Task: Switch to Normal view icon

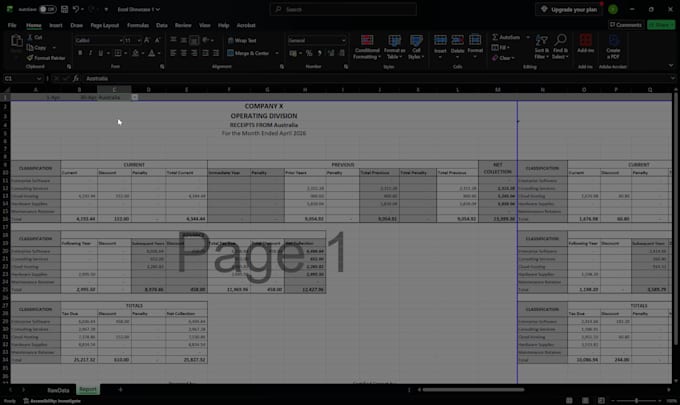Action: click(569, 400)
